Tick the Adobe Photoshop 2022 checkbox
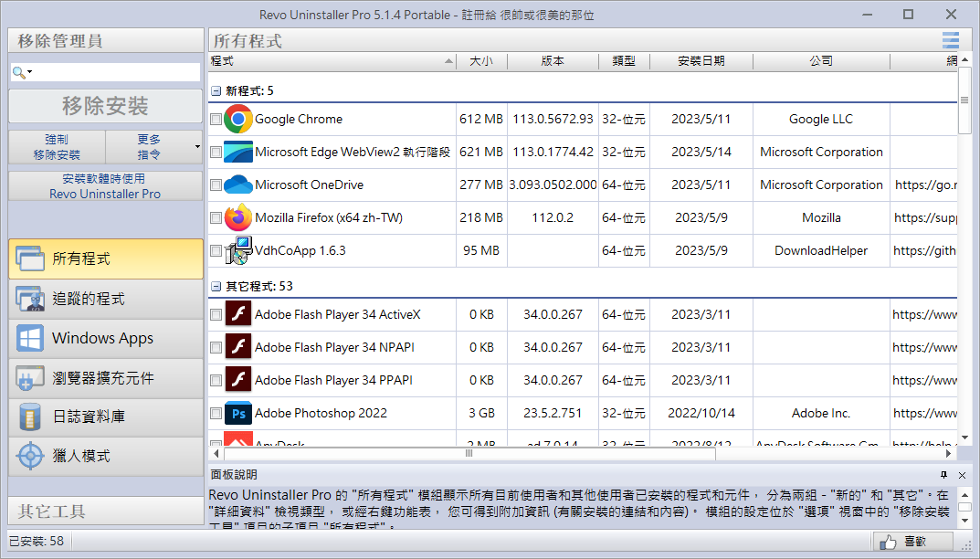This screenshot has height=559, width=980. 216,413
